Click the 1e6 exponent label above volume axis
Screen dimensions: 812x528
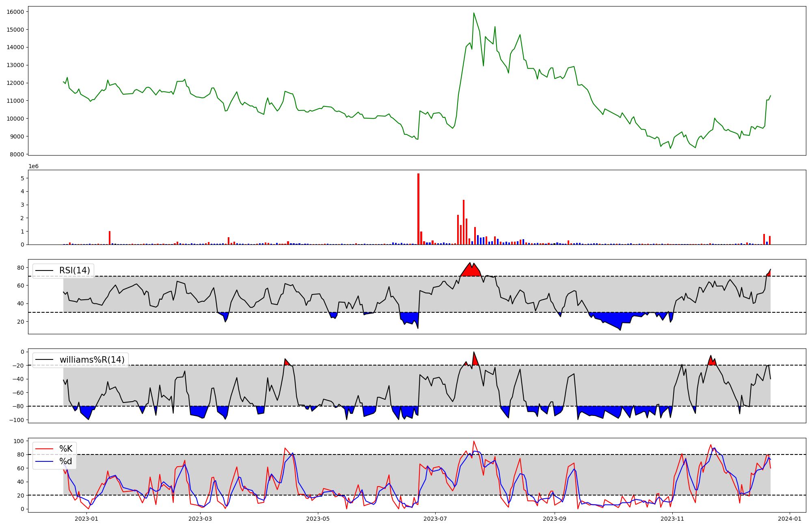33,167
